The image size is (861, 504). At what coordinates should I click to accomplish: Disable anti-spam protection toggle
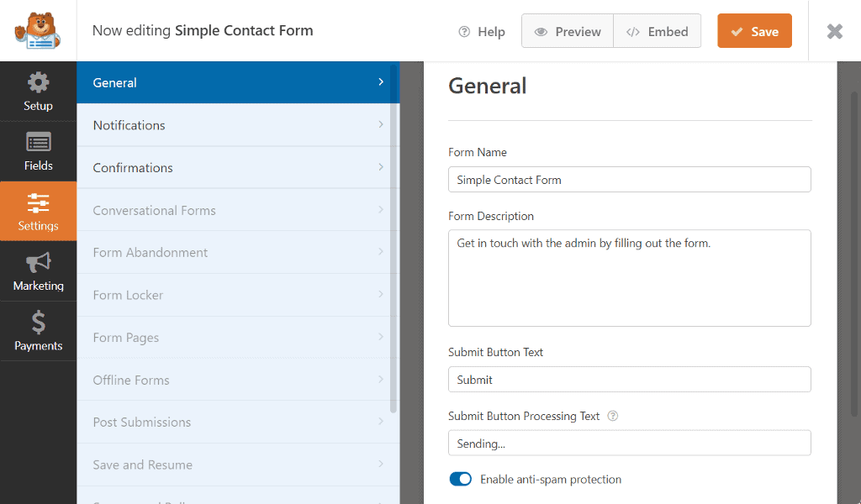coord(460,479)
